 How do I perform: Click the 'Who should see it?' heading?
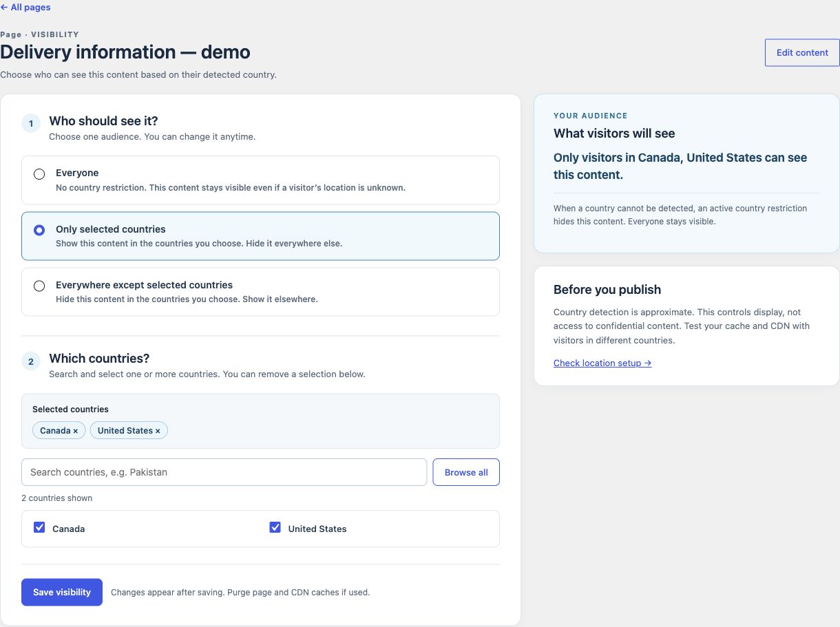[x=103, y=121]
